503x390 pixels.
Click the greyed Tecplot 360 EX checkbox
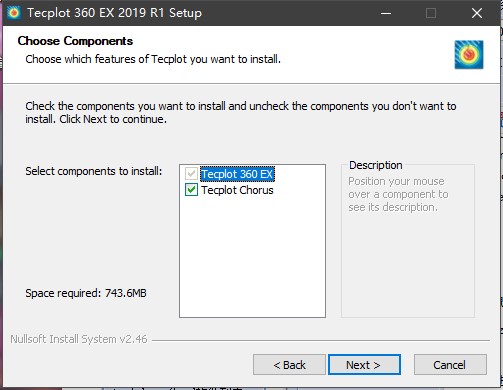(191, 174)
